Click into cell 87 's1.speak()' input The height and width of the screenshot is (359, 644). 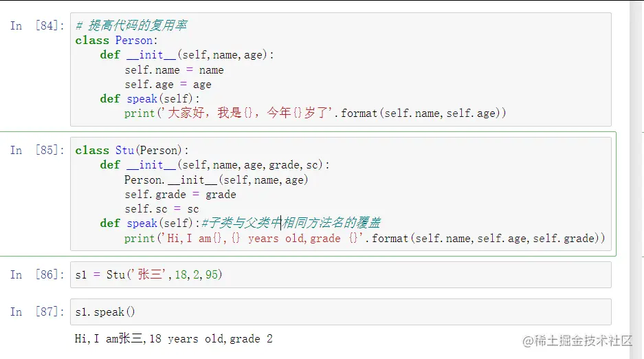[x=340, y=312]
